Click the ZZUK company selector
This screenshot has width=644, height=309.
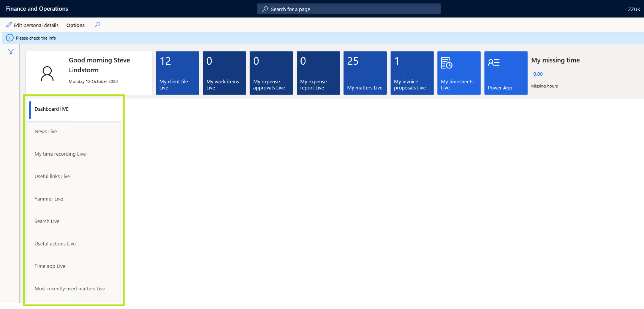634,10
